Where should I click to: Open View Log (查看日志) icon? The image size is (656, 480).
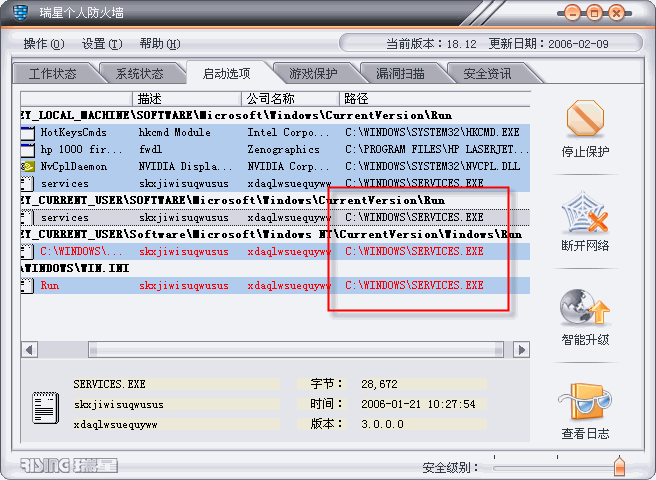pyautogui.click(x=585, y=401)
